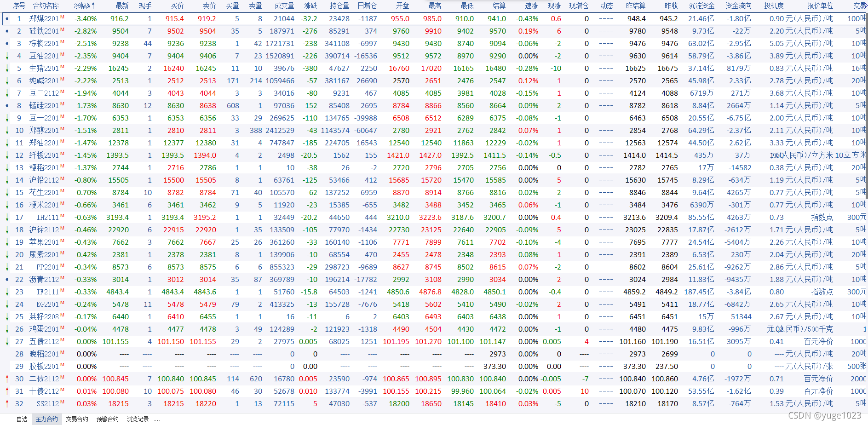
Task: Open the 交易合约 tab
Action: pyautogui.click(x=77, y=419)
